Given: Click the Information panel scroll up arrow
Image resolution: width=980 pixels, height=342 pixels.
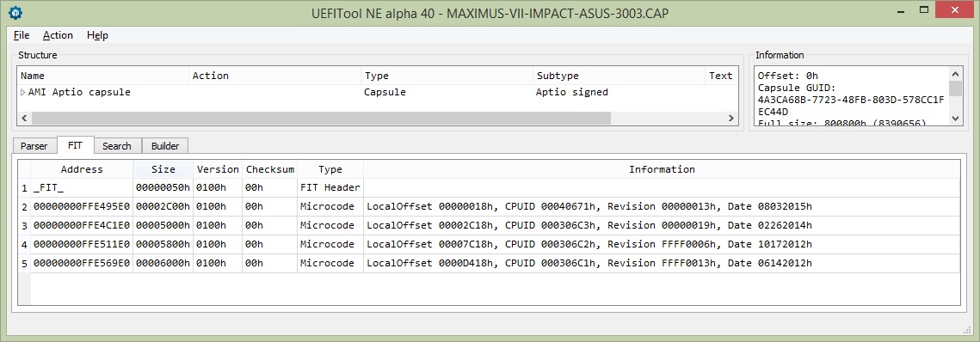Looking at the screenshot, I should [955, 74].
